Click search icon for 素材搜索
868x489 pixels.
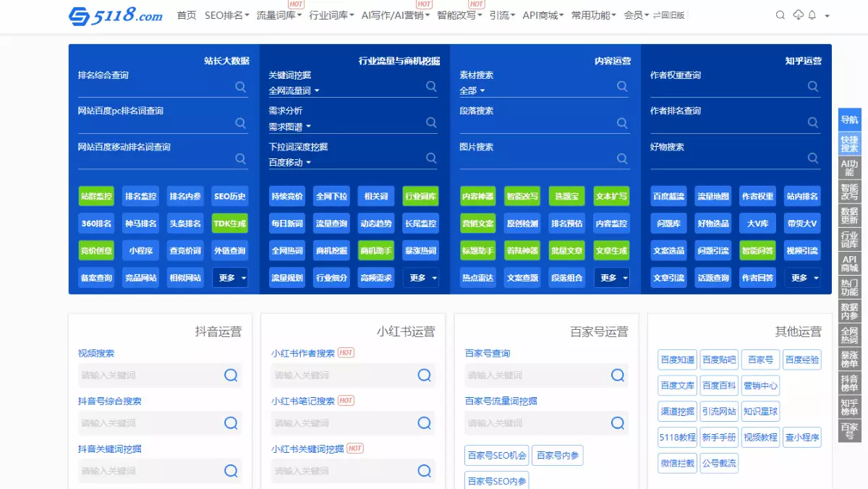coord(622,87)
